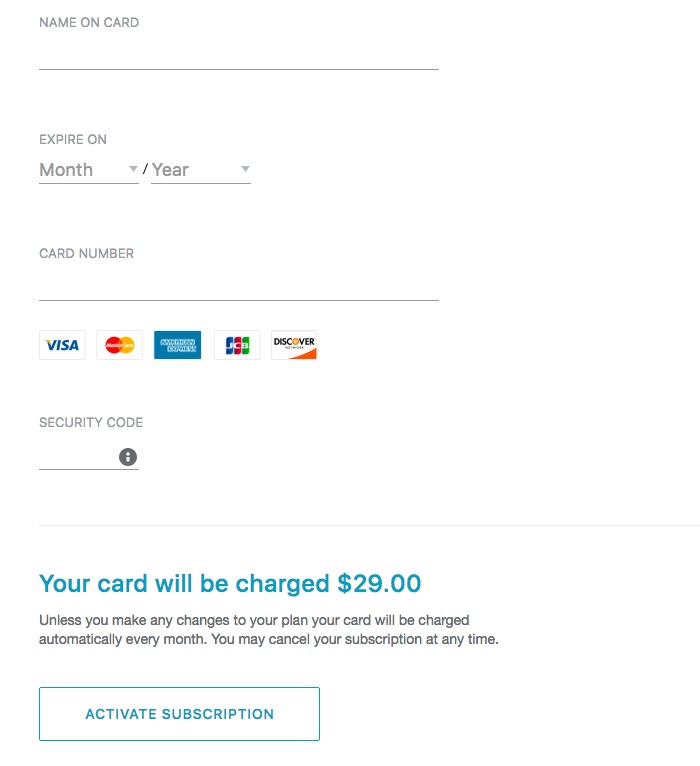Image resolution: width=700 pixels, height=766 pixels.
Task: Click the EXPIRE ON label
Action: pos(73,140)
